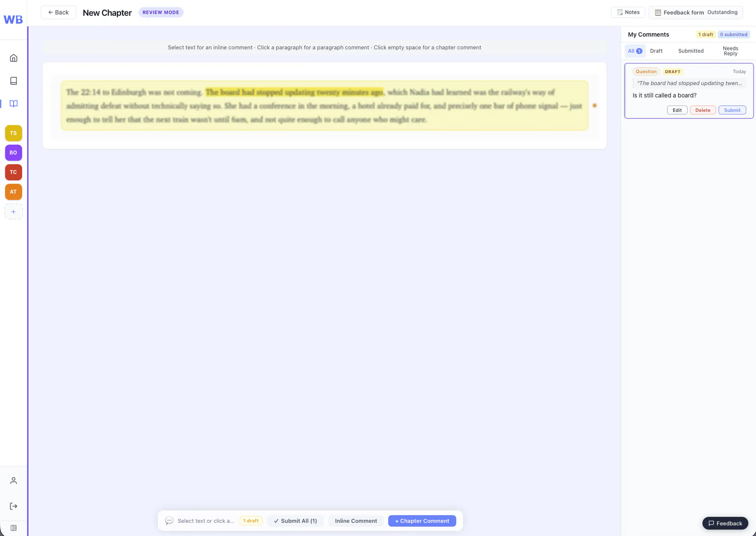Click the '1 draft' badge in My Comments
The width and height of the screenshot is (756, 536).
point(706,34)
